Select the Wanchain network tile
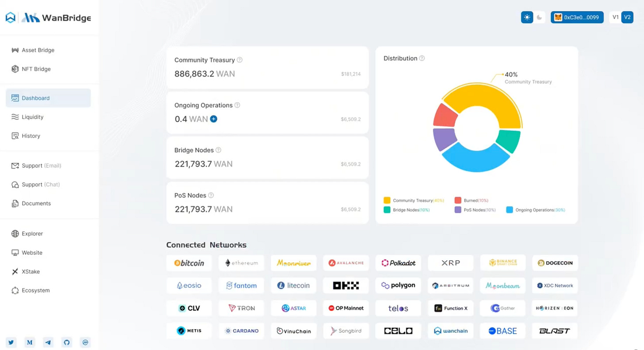644x350 pixels. pyautogui.click(x=451, y=331)
